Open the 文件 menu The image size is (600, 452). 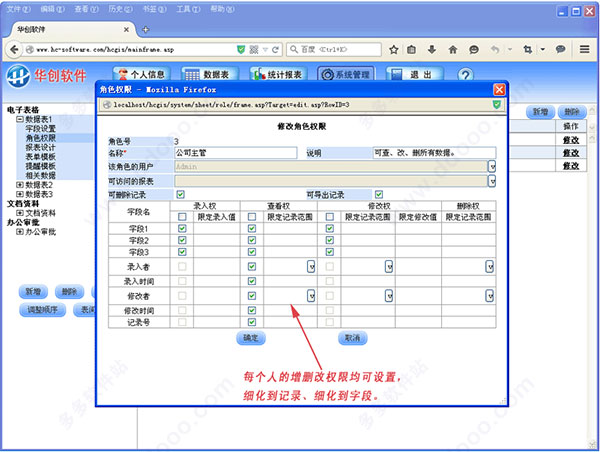point(18,9)
